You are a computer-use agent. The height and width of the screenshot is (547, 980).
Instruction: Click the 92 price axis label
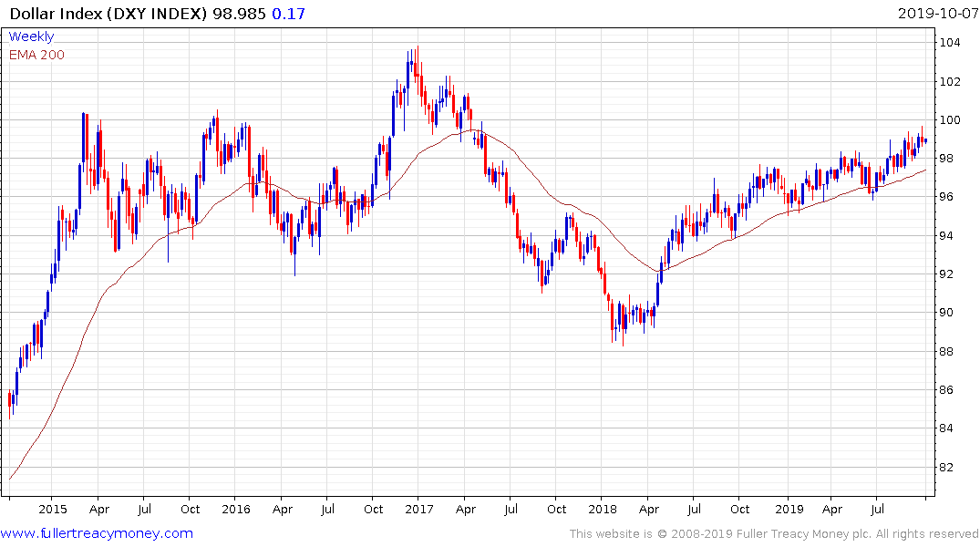(946, 273)
